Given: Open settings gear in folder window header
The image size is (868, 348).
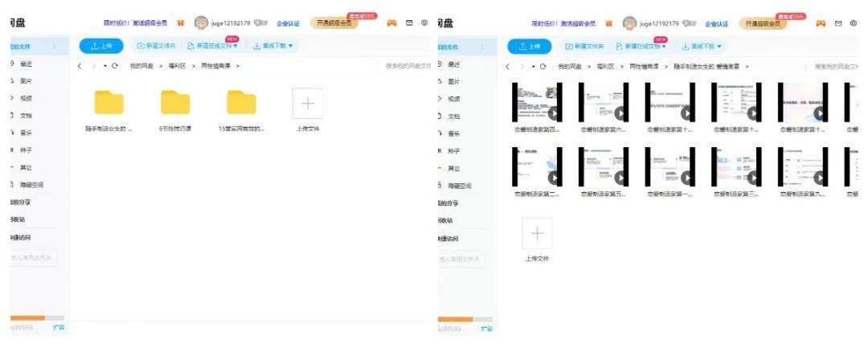Looking at the screenshot, I should [x=424, y=23].
